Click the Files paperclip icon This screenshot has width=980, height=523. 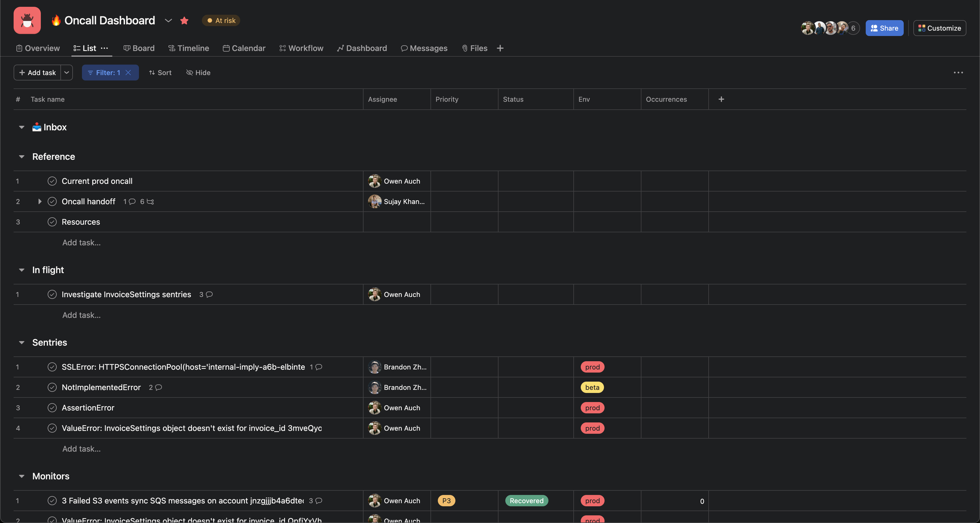pyautogui.click(x=464, y=48)
